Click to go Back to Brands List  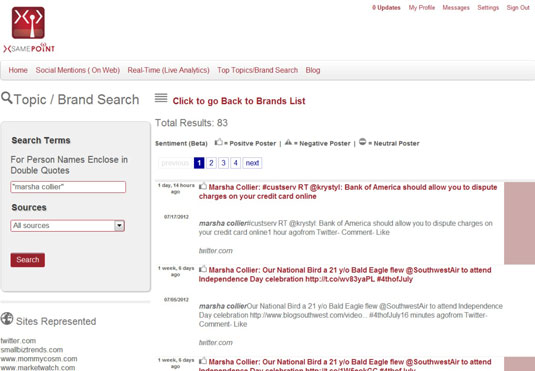click(239, 101)
